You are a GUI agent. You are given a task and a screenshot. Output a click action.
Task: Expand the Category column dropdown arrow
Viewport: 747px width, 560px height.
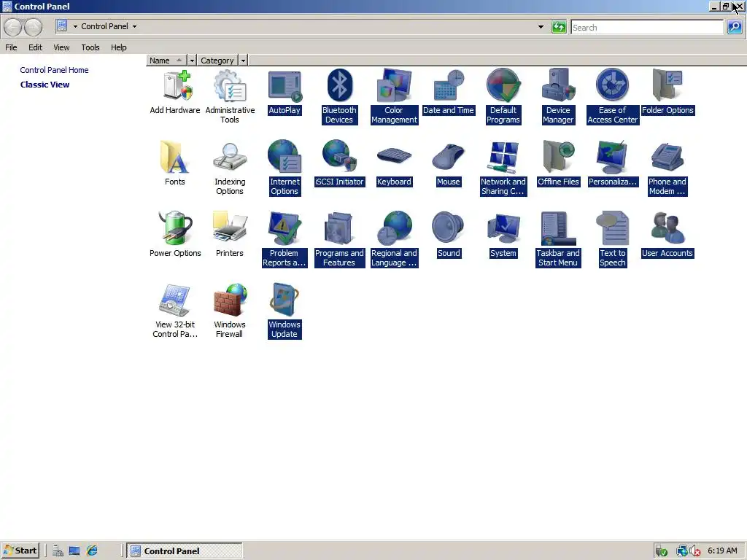[243, 61]
